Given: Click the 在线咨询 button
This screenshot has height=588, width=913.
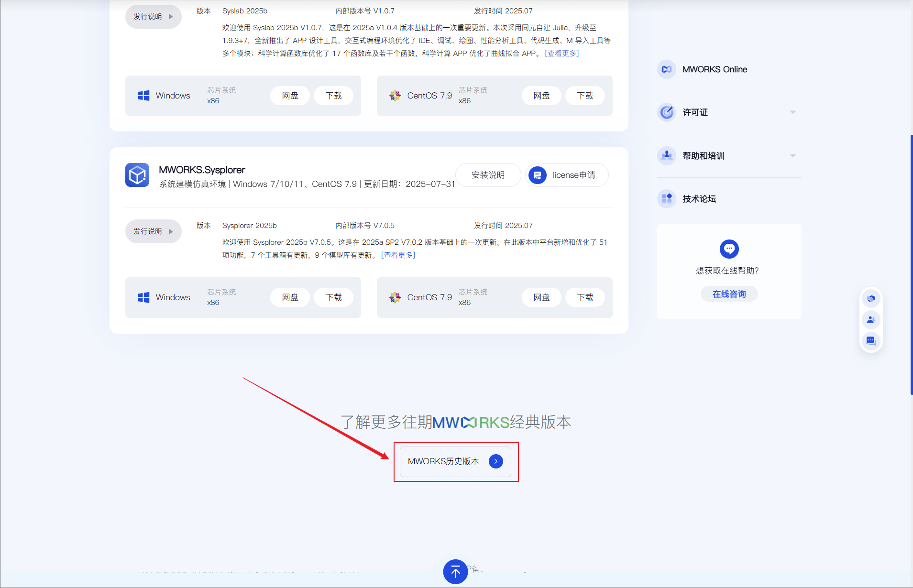Looking at the screenshot, I should tap(729, 294).
